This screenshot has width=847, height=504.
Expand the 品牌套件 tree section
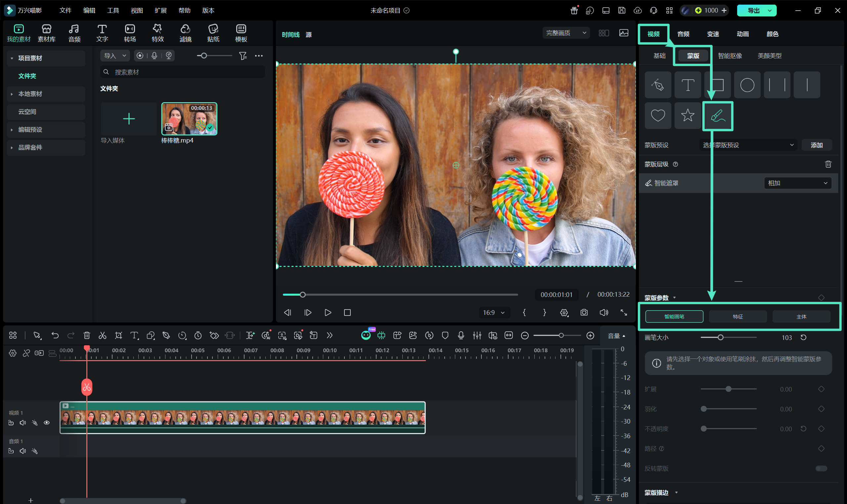[12, 148]
